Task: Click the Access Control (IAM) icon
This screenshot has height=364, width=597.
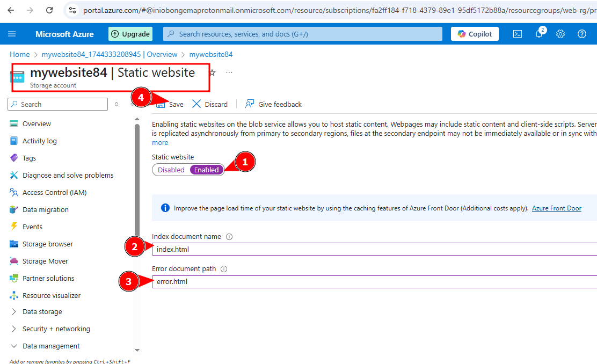Action: [x=14, y=192]
